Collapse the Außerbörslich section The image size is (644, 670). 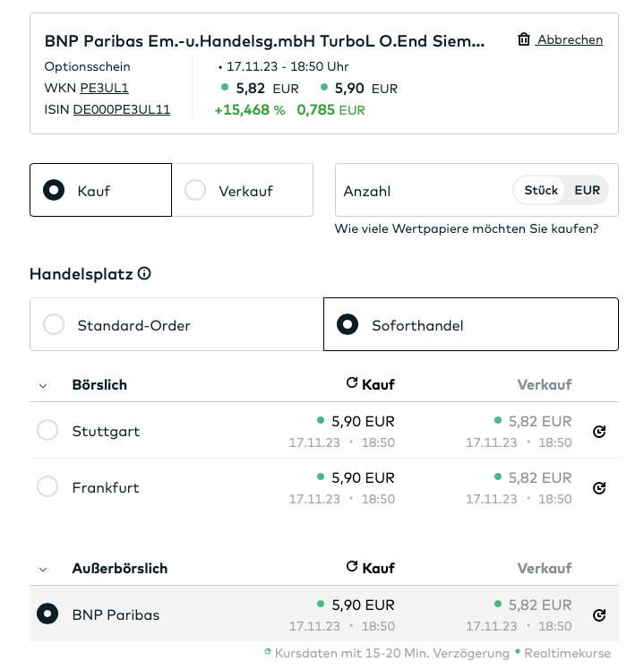click(42, 569)
